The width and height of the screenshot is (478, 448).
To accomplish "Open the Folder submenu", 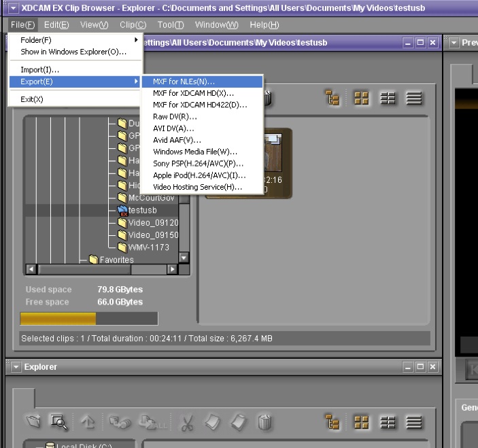I will 75,40.
